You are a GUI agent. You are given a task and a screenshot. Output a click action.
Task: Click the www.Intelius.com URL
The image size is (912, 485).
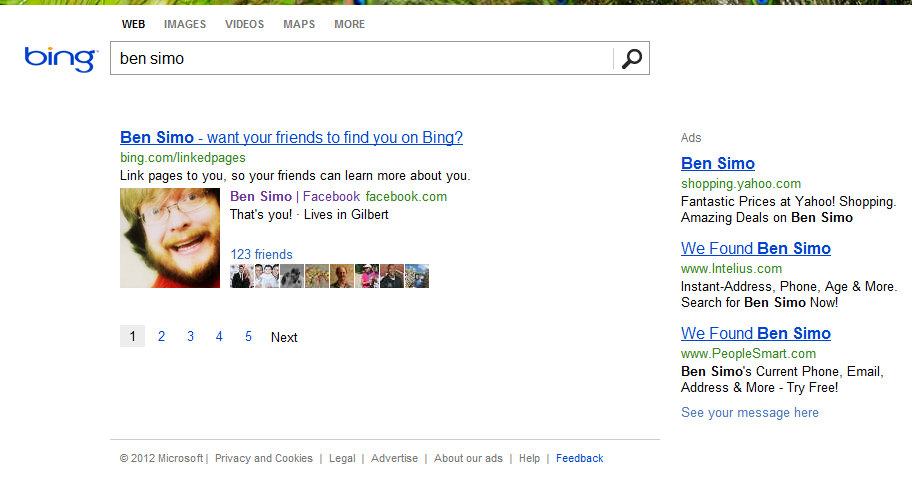pos(732,269)
